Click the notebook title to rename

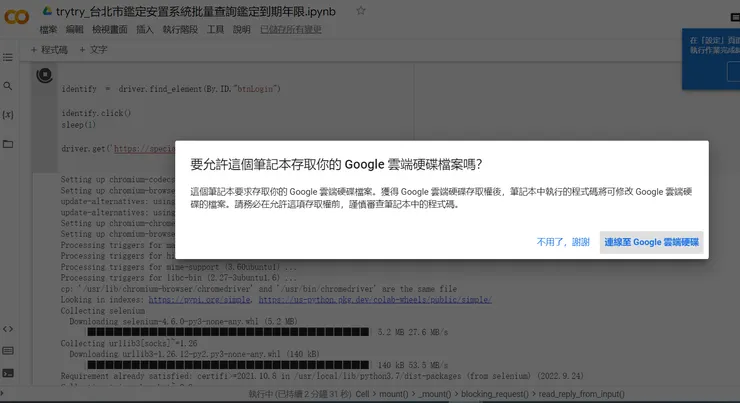196,11
